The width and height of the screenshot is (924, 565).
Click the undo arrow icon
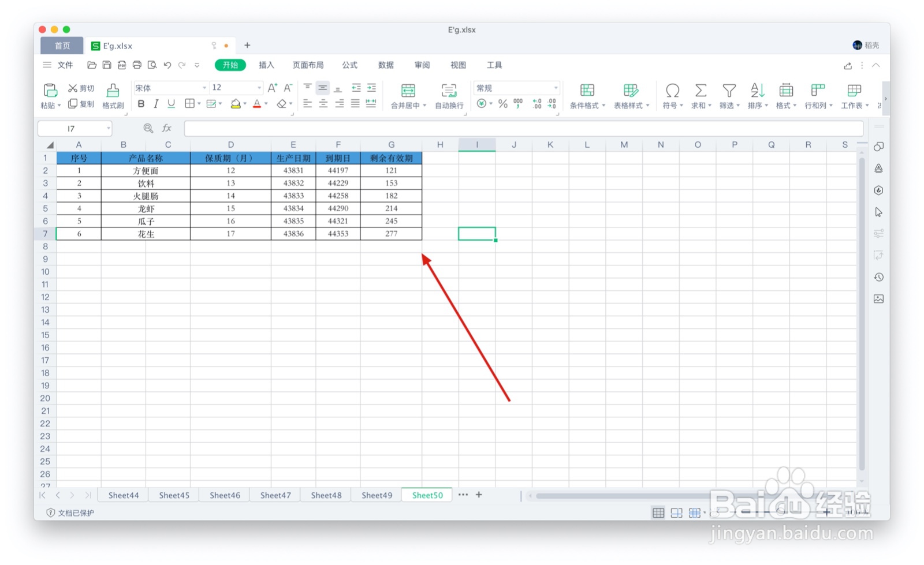(167, 65)
